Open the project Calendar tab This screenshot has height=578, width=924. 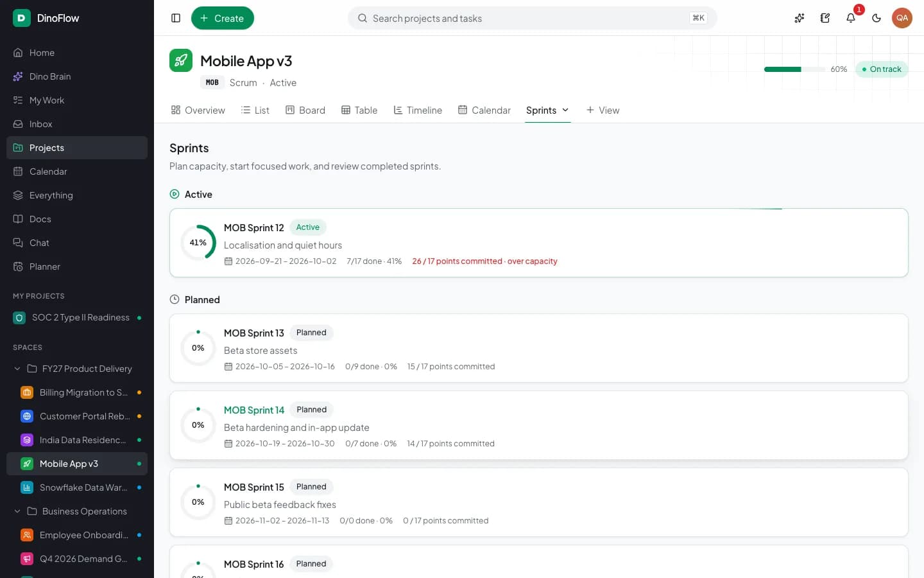pos(484,110)
